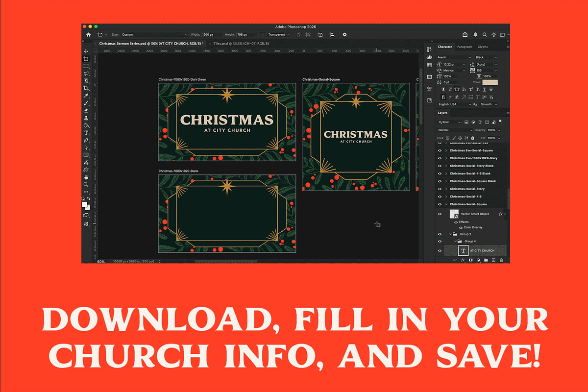Select the Pen tool
Viewport: 588px width, 392px height.
[x=86, y=140]
